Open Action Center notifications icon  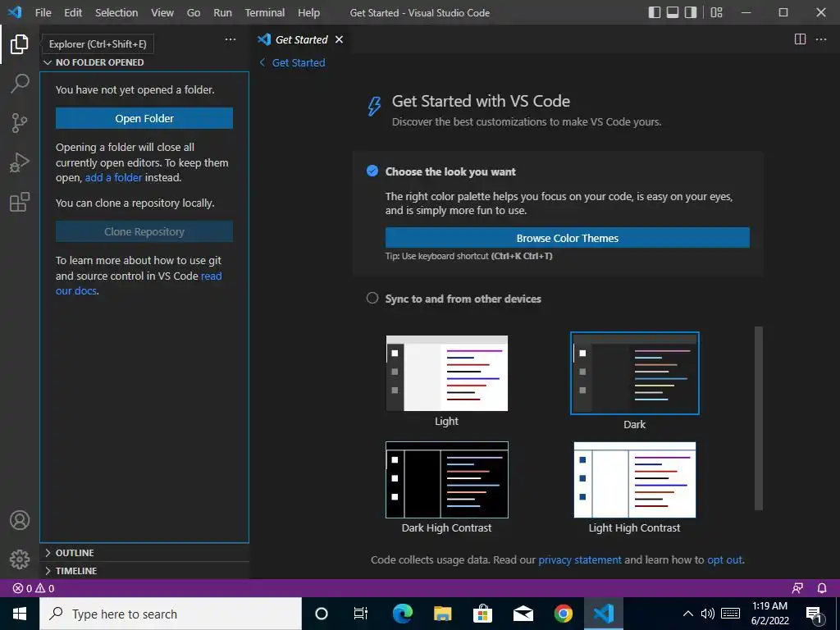coord(814,614)
